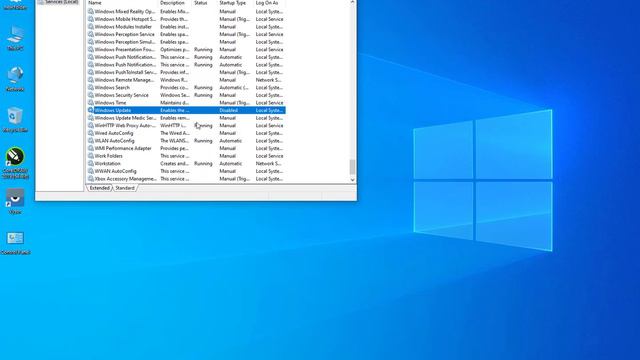
Task: Click gear icon of Windows Mobile Hotspot service
Action: coord(91,19)
